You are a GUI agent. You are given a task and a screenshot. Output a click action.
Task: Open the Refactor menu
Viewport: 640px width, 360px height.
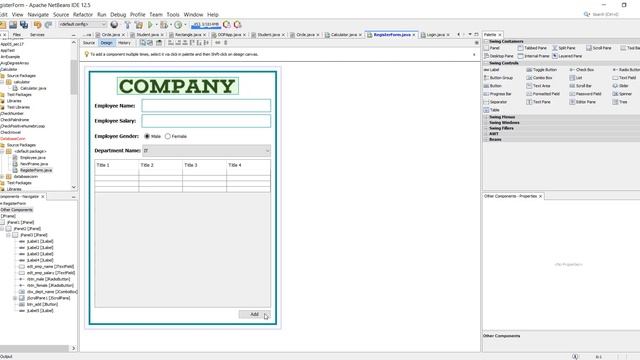[83, 15]
